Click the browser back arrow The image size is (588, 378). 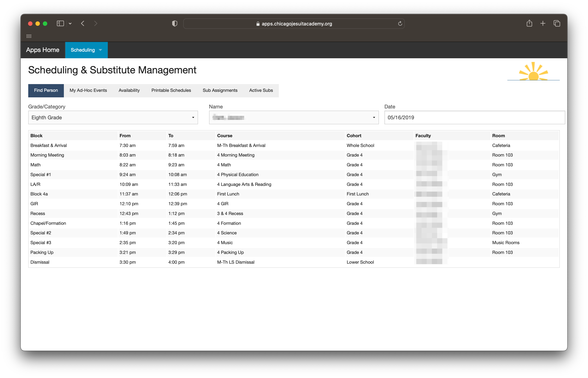[x=83, y=24]
